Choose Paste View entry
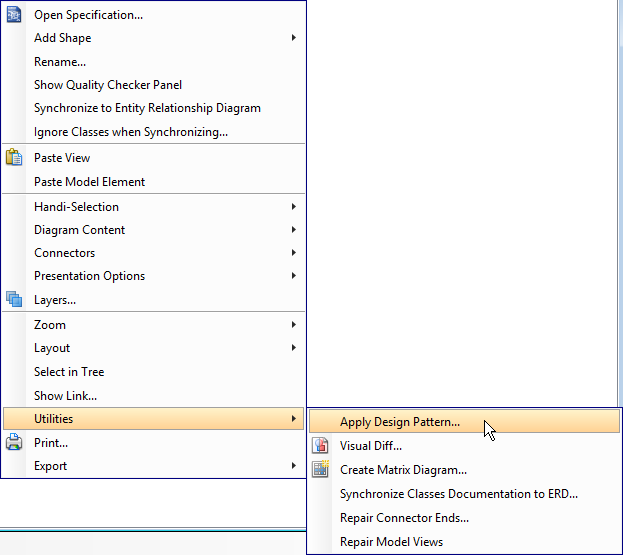The height and width of the screenshot is (555, 623). [153, 158]
